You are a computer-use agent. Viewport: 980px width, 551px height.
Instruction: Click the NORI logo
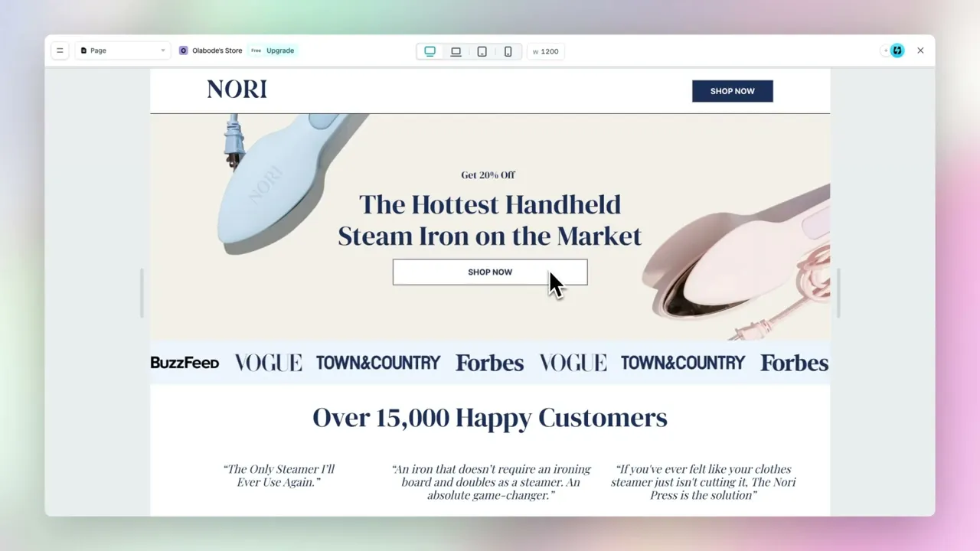(237, 90)
